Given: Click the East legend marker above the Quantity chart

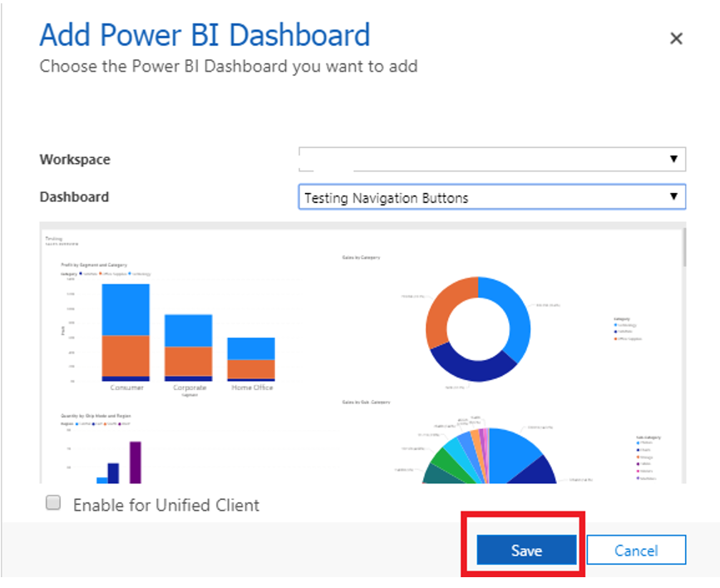Looking at the screenshot, I should click(x=93, y=423).
